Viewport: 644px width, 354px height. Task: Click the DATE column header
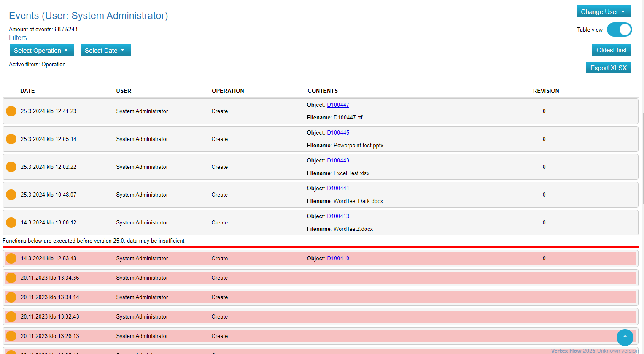click(27, 91)
